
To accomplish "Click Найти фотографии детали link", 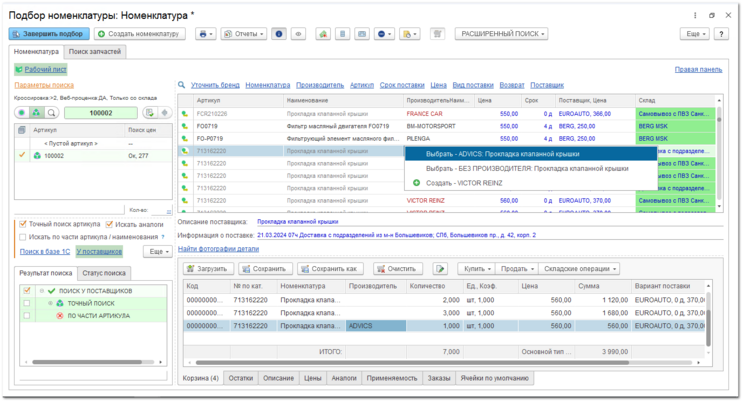I will pyautogui.click(x=218, y=249).
